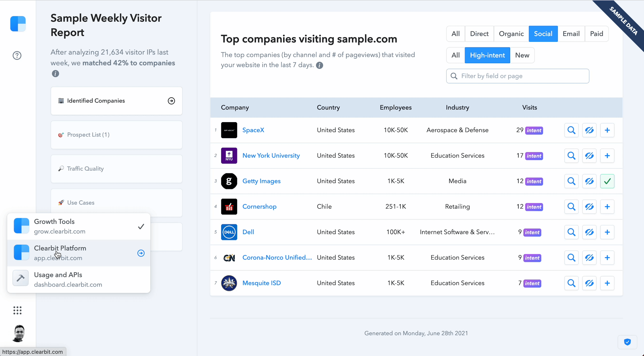The height and width of the screenshot is (356, 644).
Task: Click the privacy shield icon at the bottom right
Action: tap(627, 342)
